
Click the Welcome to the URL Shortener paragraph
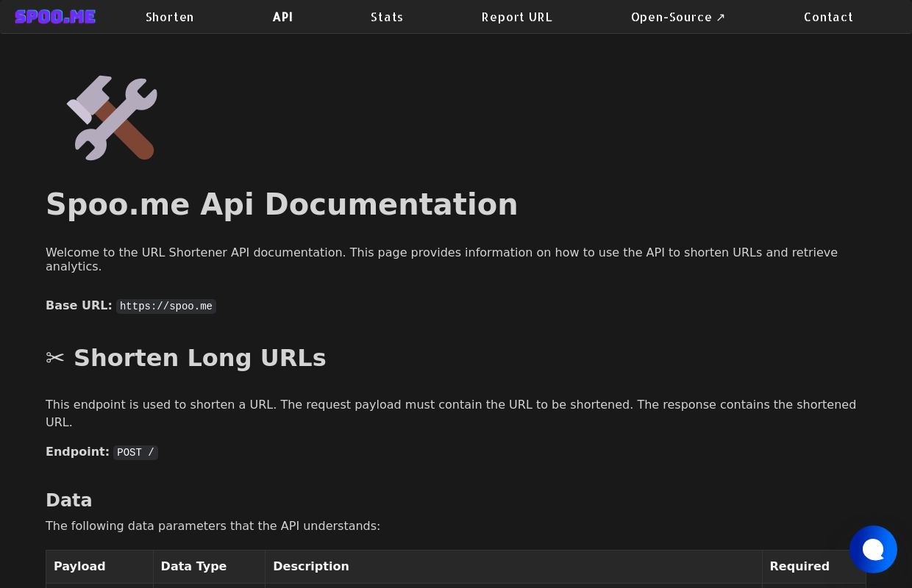(441, 259)
